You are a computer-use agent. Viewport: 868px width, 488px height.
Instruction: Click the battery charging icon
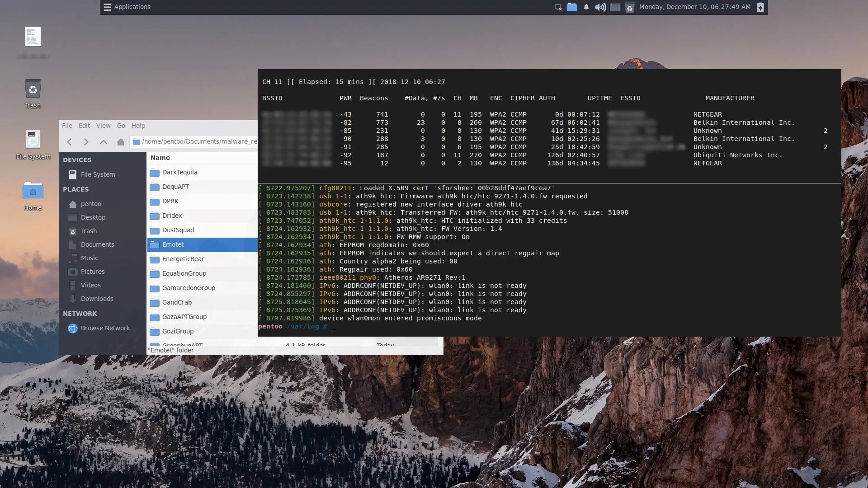[x=760, y=7]
